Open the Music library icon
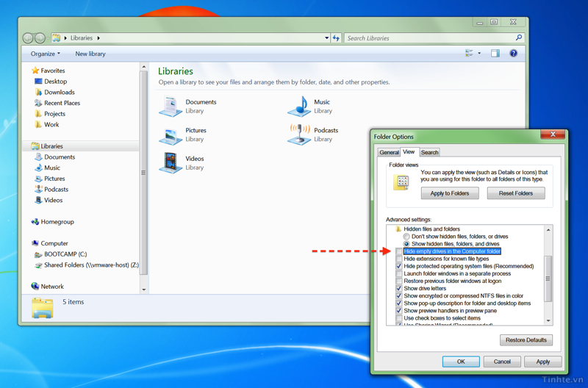Screen dimensions: 588x388 299,107
